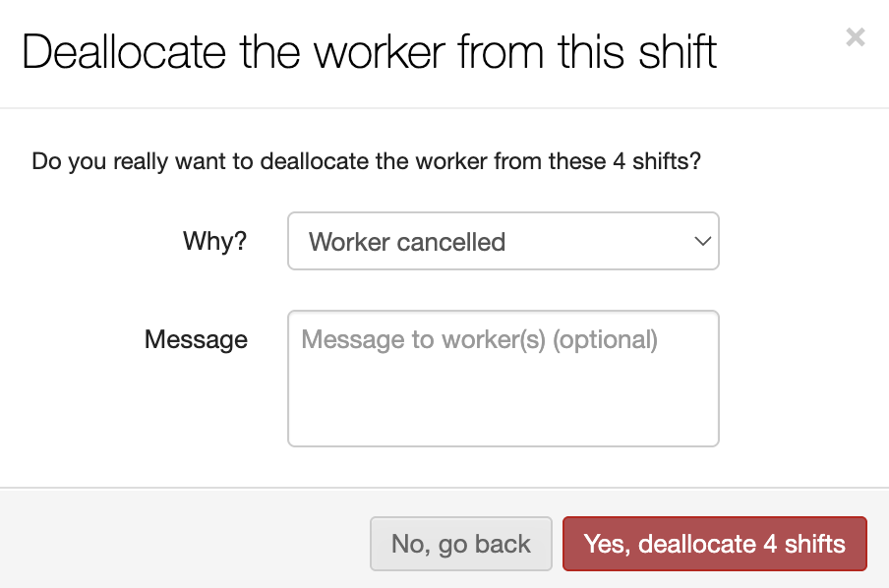889x588 pixels.
Task: Click the 'Why?' label
Action: coord(214,241)
